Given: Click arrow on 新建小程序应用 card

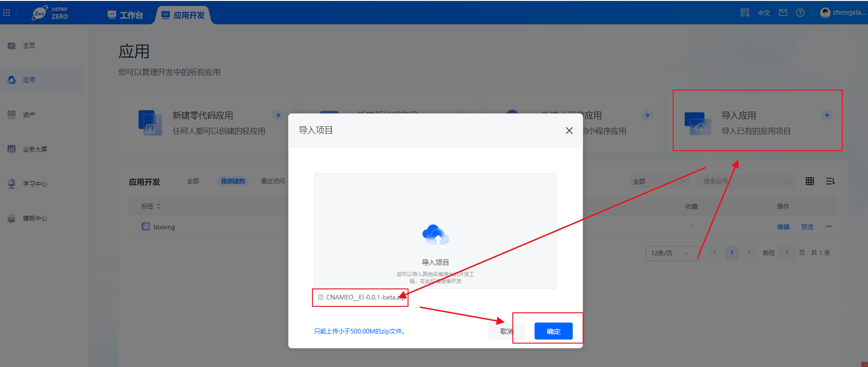Looking at the screenshot, I should tap(647, 115).
